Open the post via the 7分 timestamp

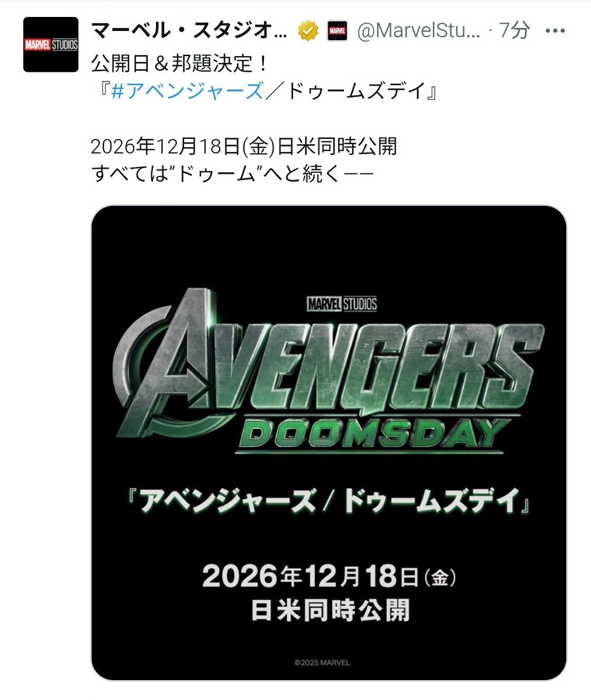click(514, 31)
